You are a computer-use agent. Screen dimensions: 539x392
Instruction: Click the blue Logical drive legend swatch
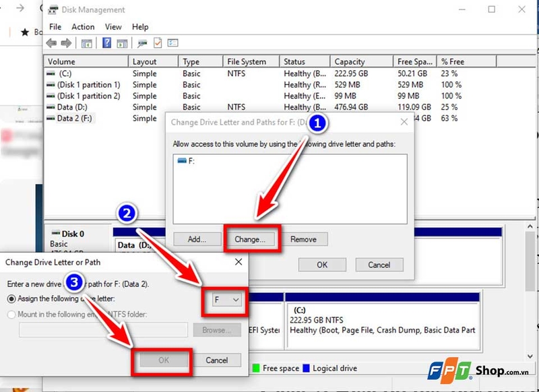(x=307, y=368)
